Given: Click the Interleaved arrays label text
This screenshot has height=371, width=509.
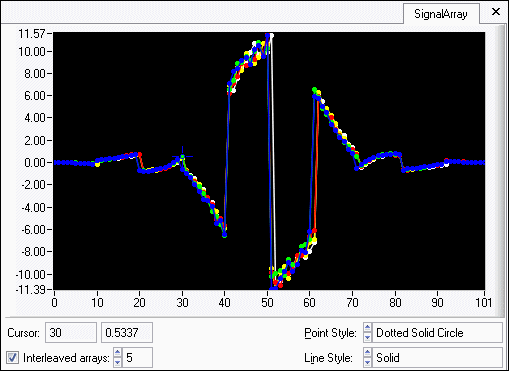Looking at the screenshot, I should coord(66,358).
